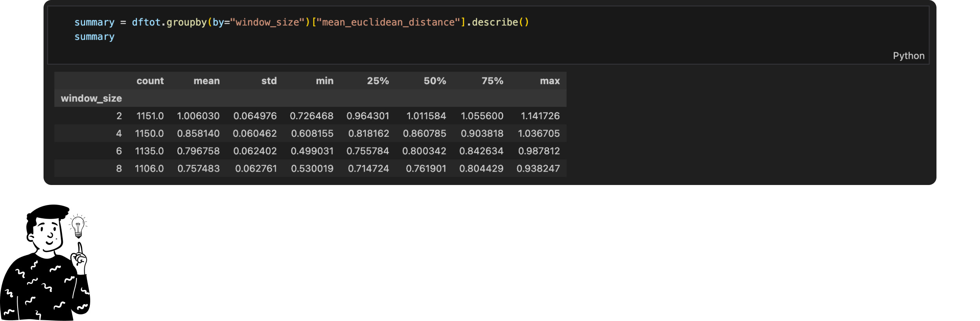Viewport: 980px width, 321px height.
Task: Select the max value 0.938247
Action: tap(538, 169)
